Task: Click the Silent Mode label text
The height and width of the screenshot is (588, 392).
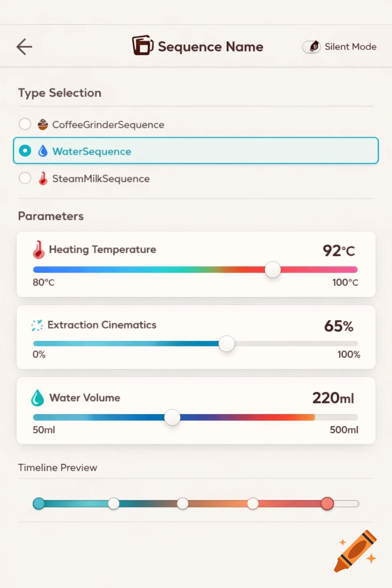Action: tap(350, 46)
